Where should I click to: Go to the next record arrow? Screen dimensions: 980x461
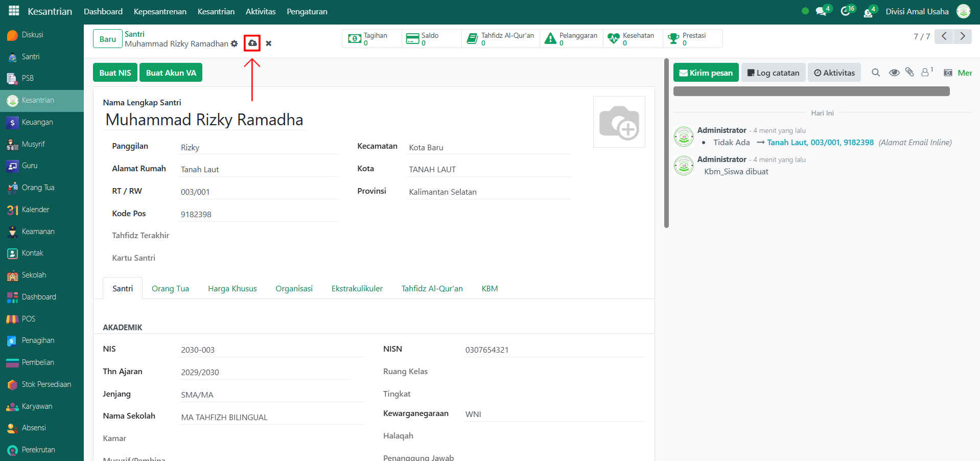coord(963,36)
